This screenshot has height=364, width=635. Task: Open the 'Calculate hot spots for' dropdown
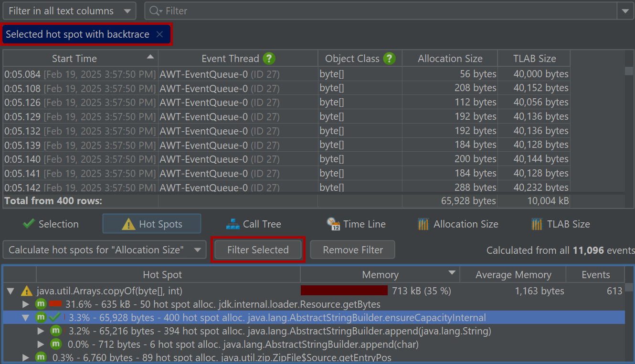click(105, 250)
